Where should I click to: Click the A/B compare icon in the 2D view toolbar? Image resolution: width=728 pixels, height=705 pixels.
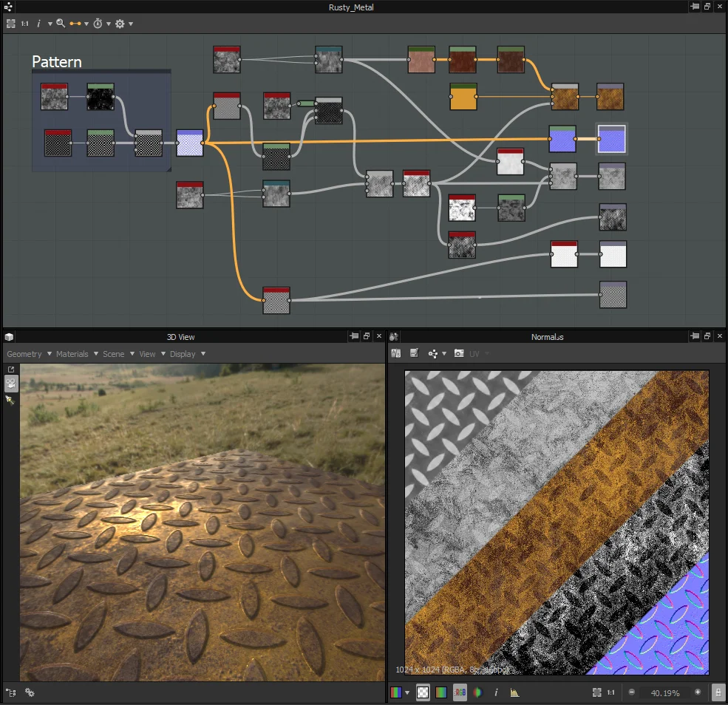[x=396, y=354]
